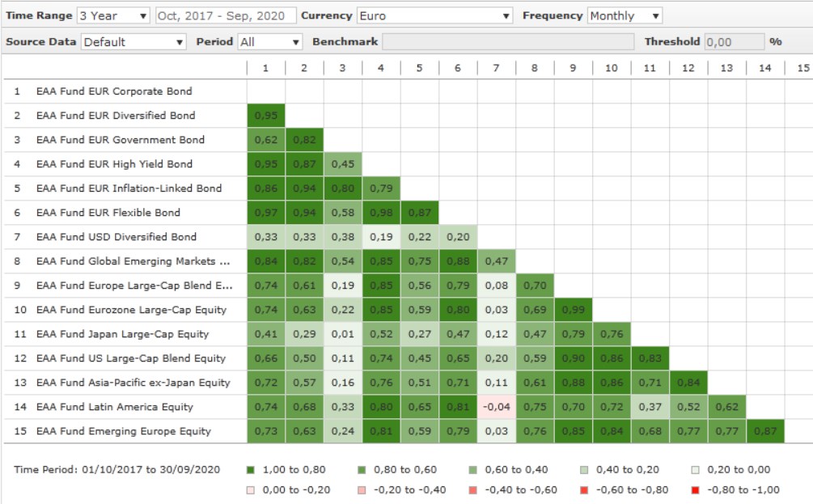Click column header 7
The image size is (813, 504).
coord(496,68)
